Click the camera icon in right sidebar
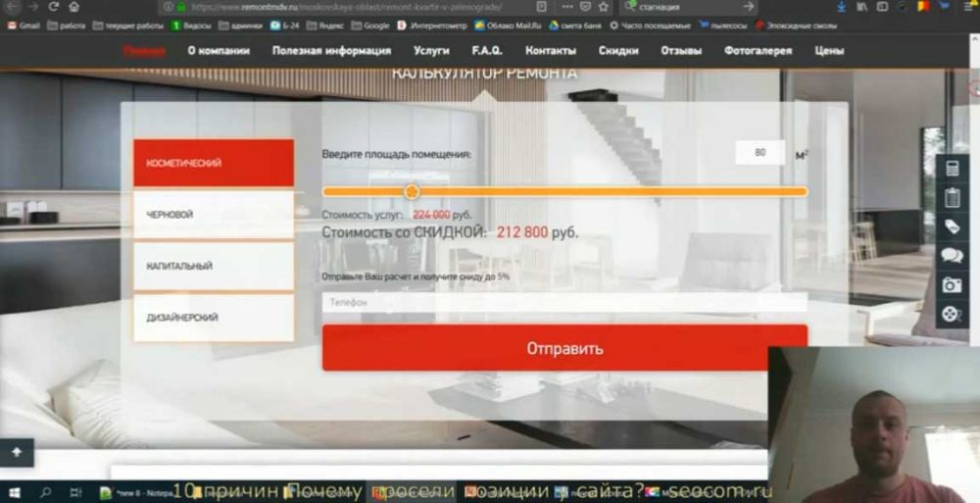 [x=951, y=285]
